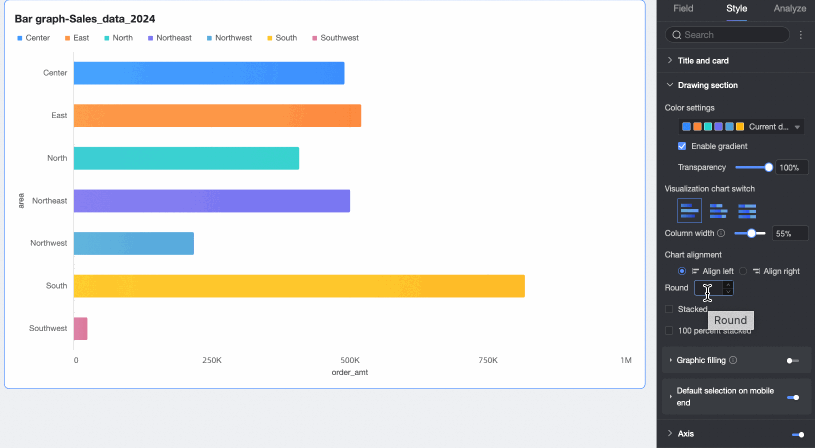Click the blue Center bar
The image size is (815, 448).
(x=209, y=73)
